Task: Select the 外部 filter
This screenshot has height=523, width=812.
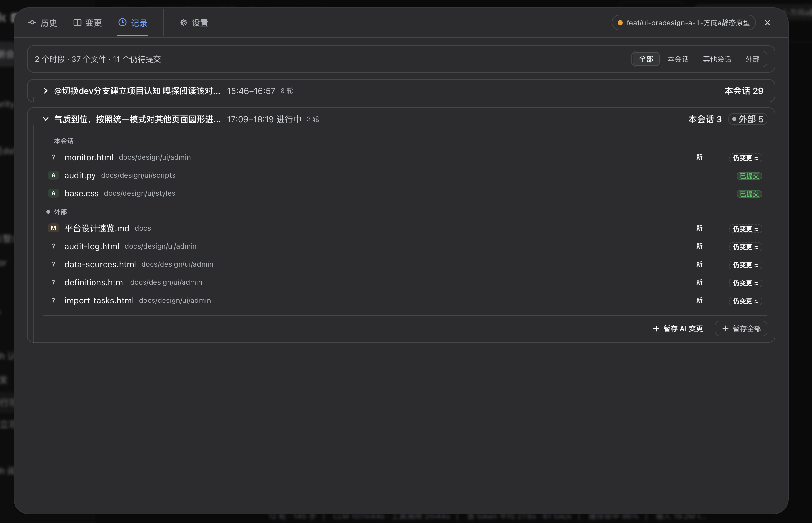Action: (752, 59)
